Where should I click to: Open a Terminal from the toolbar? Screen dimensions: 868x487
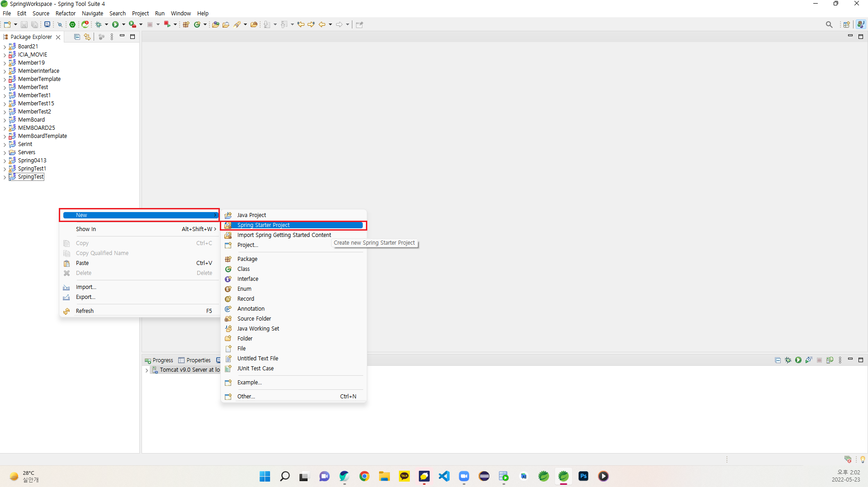tap(47, 24)
